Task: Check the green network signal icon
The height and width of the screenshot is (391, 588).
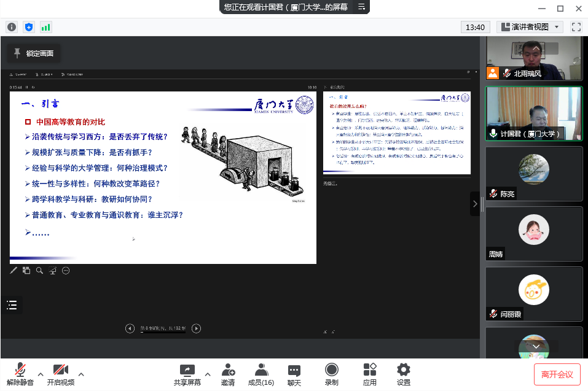Action: pos(46,27)
